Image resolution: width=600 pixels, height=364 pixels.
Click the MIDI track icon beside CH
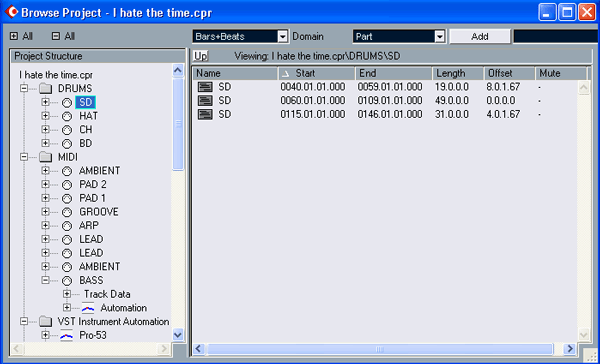point(67,130)
